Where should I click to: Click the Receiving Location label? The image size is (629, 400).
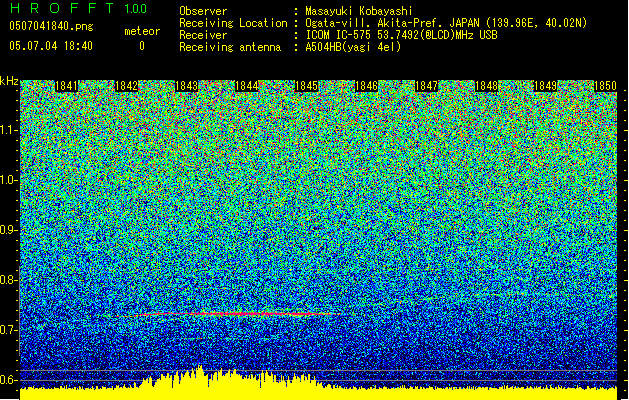[233, 23]
